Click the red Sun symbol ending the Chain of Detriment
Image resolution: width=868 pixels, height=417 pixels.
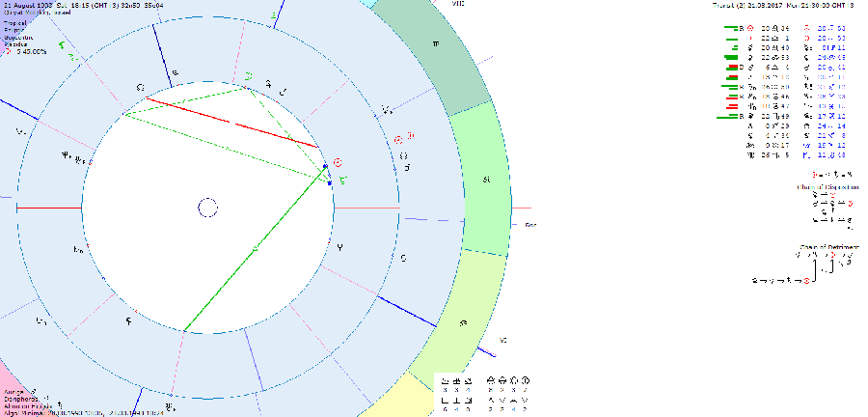point(807,281)
